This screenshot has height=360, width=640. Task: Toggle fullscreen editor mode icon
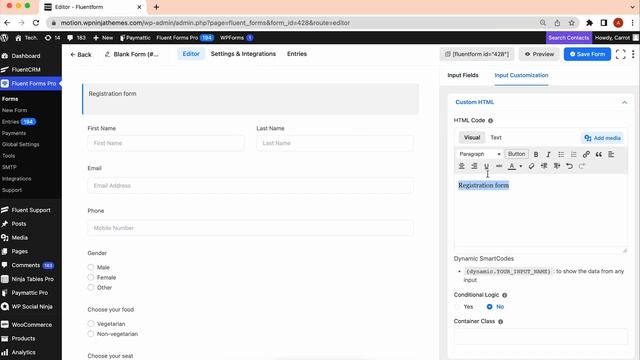point(620,54)
